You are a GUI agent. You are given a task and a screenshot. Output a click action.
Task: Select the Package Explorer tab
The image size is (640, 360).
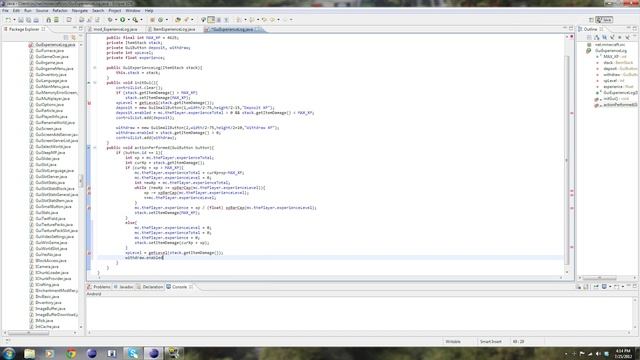point(24,29)
